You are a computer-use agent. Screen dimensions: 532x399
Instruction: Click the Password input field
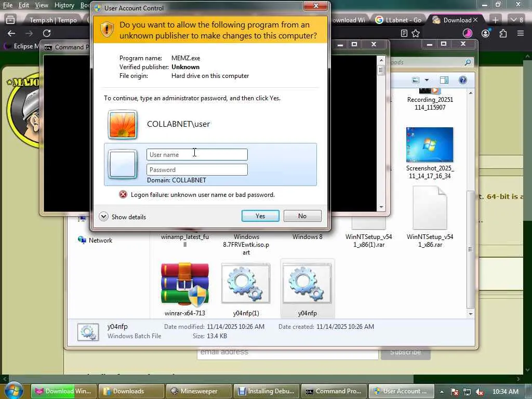coord(197,170)
